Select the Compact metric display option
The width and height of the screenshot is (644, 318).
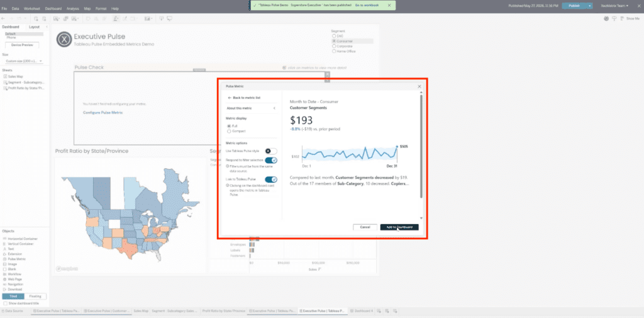(229, 131)
